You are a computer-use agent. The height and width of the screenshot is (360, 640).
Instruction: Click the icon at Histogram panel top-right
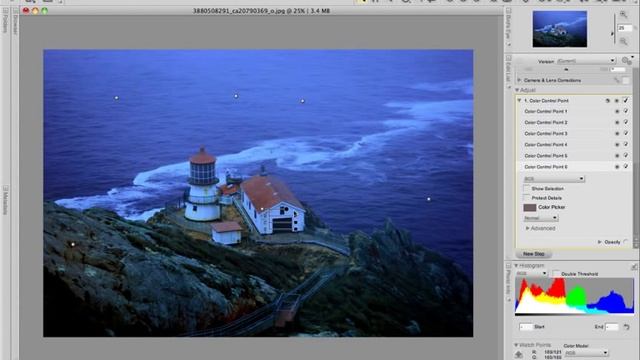point(634,267)
